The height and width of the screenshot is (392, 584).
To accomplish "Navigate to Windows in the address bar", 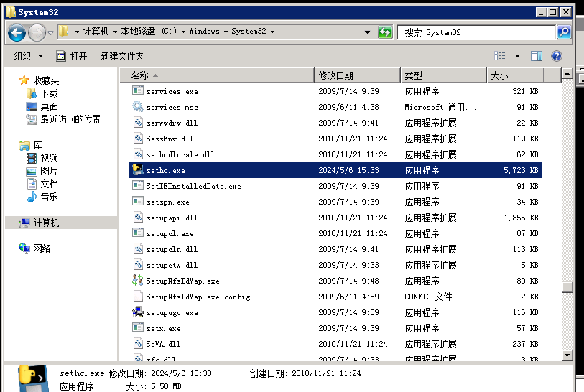I will [204, 32].
